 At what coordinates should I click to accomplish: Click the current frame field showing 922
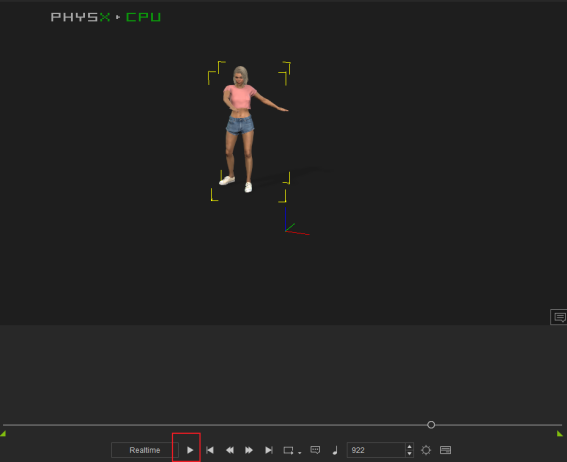[376, 450]
